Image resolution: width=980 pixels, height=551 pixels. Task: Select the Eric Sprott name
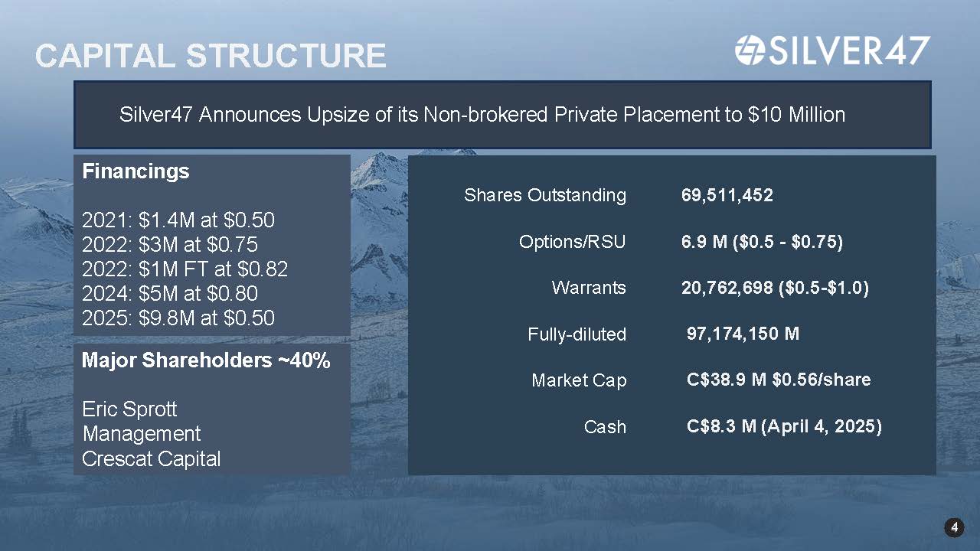[129, 409]
